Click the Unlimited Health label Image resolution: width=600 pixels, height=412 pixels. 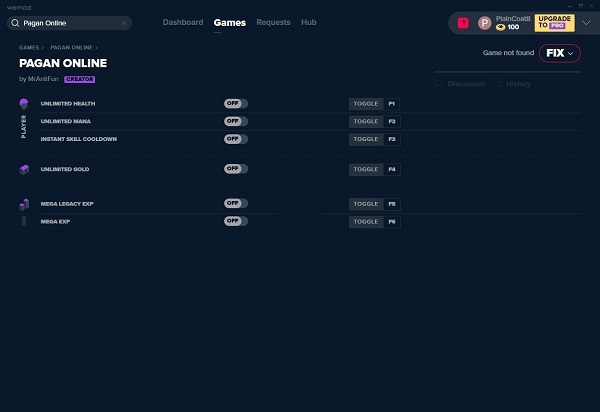(x=68, y=104)
